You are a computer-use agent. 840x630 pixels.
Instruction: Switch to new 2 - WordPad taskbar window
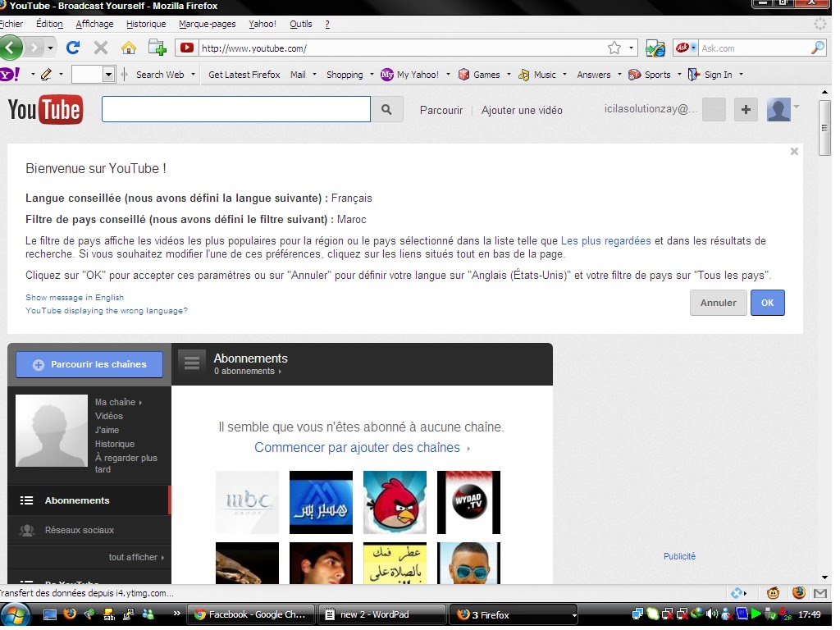point(381,615)
